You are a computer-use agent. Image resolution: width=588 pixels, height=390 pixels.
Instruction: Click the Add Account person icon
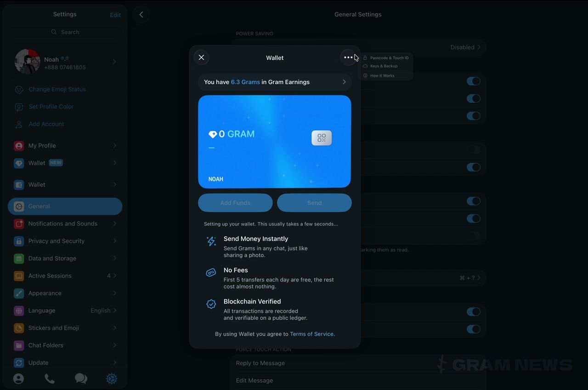(19, 124)
